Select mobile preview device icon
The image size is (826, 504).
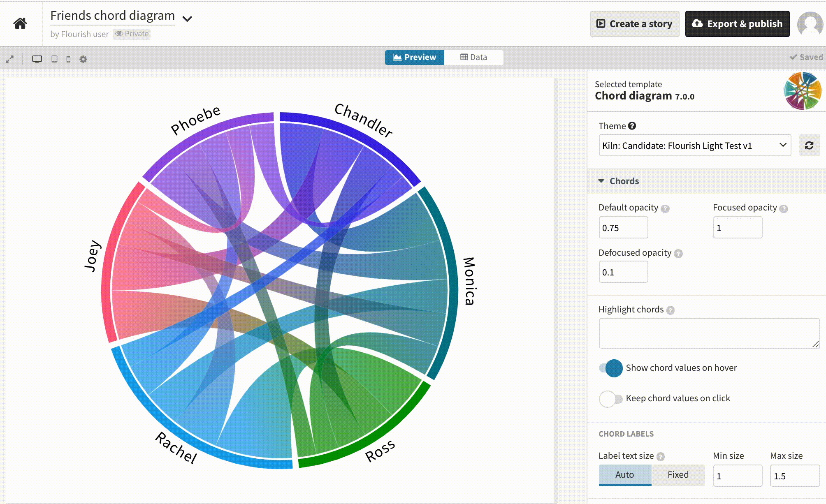click(68, 59)
